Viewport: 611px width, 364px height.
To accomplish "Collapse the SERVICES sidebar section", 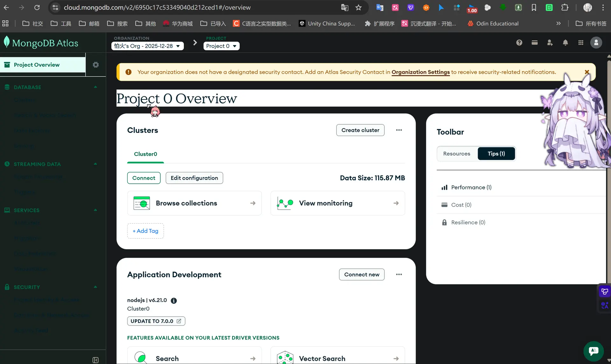I will coord(95,210).
